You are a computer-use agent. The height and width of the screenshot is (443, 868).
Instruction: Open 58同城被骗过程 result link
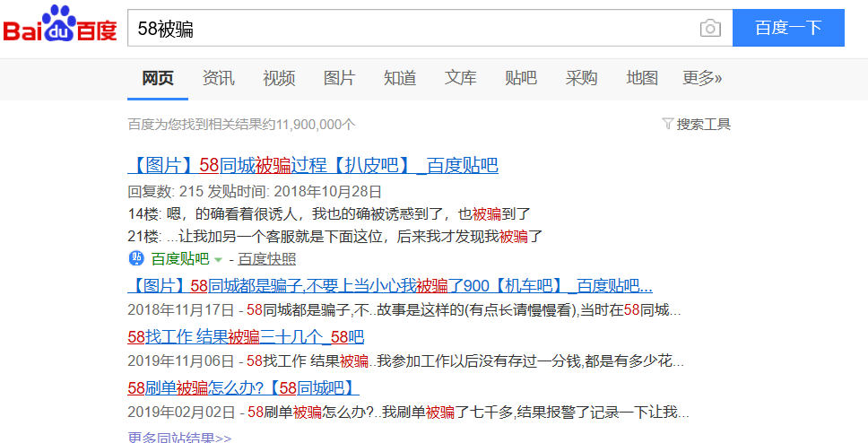[x=313, y=165]
